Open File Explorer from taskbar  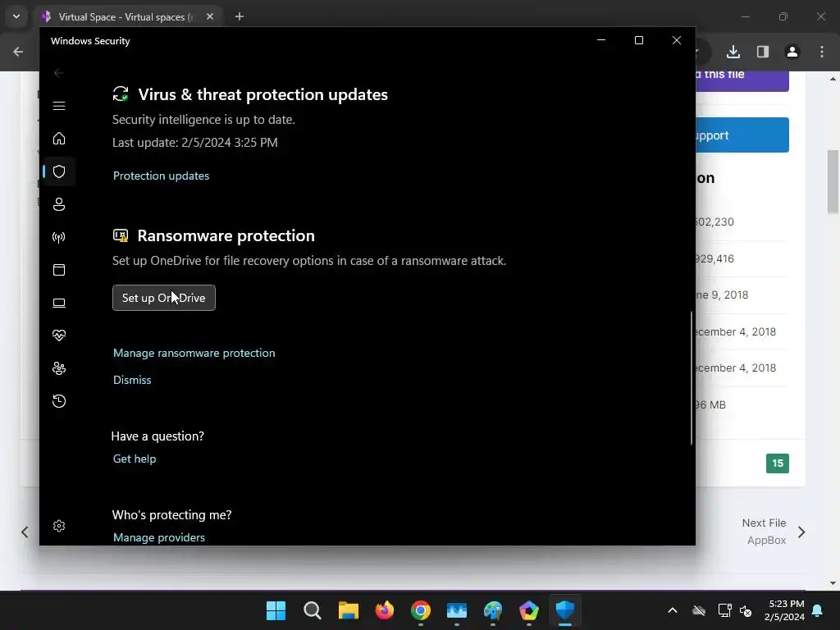[x=348, y=610]
